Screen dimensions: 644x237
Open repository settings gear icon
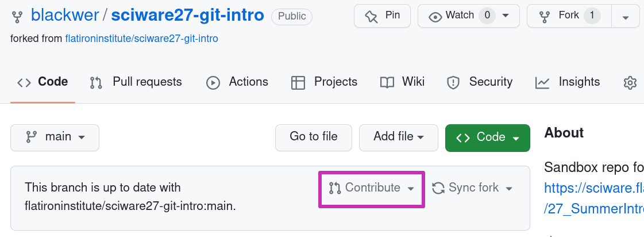click(x=630, y=83)
